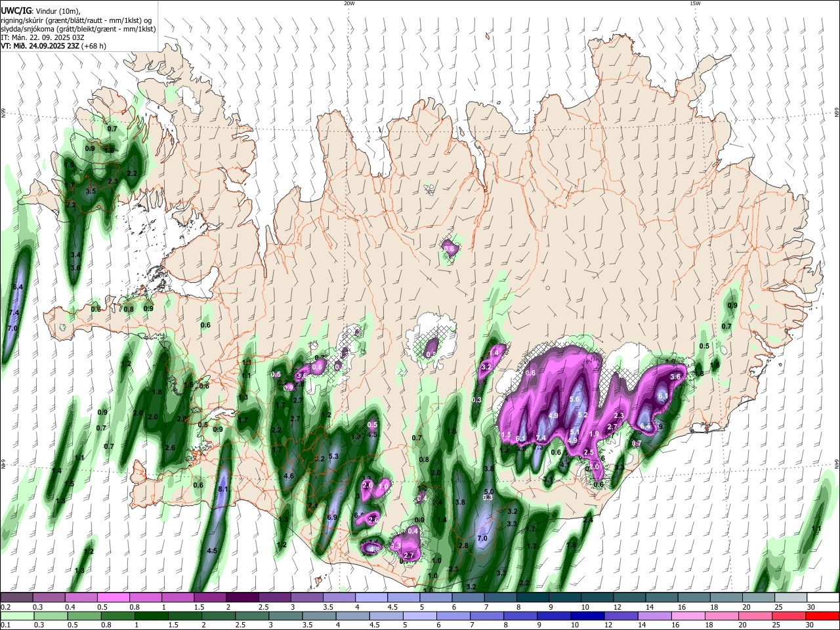Viewport: 840px width, 630px height.
Task: Click the slydda/snjókoma legend description line
Action: (78, 29)
